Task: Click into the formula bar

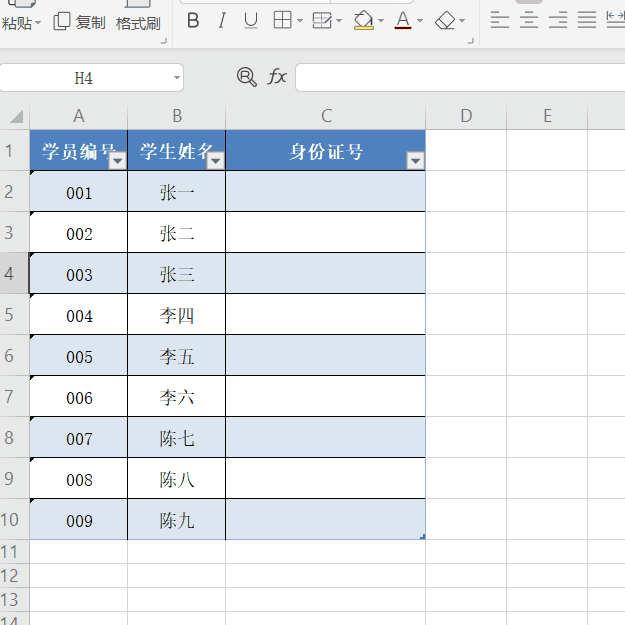Action: [460, 77]
